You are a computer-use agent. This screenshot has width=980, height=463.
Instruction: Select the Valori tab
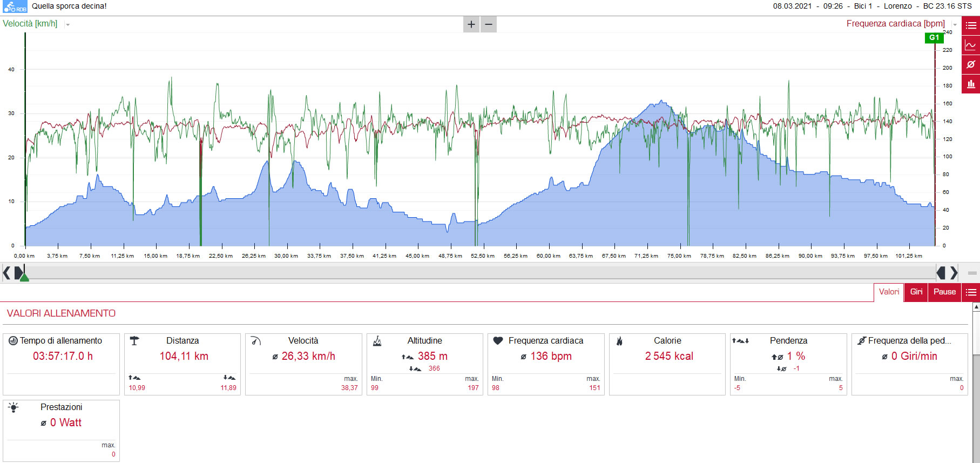click(x=889, y=292)
